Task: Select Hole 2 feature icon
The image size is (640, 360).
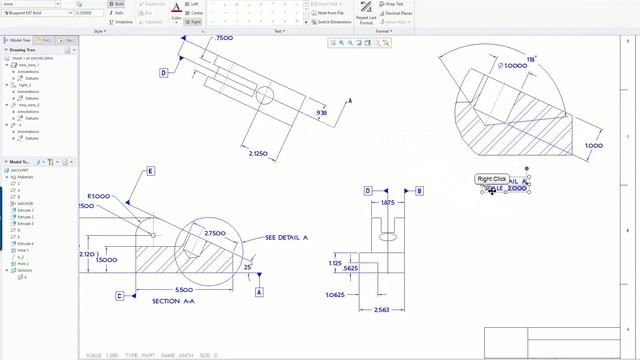Action: point(14,264)
